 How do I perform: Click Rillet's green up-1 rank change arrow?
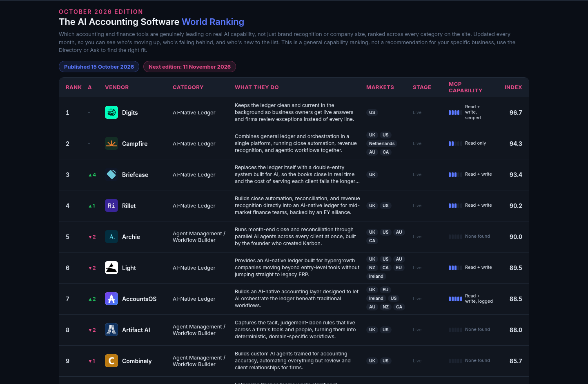92,206
